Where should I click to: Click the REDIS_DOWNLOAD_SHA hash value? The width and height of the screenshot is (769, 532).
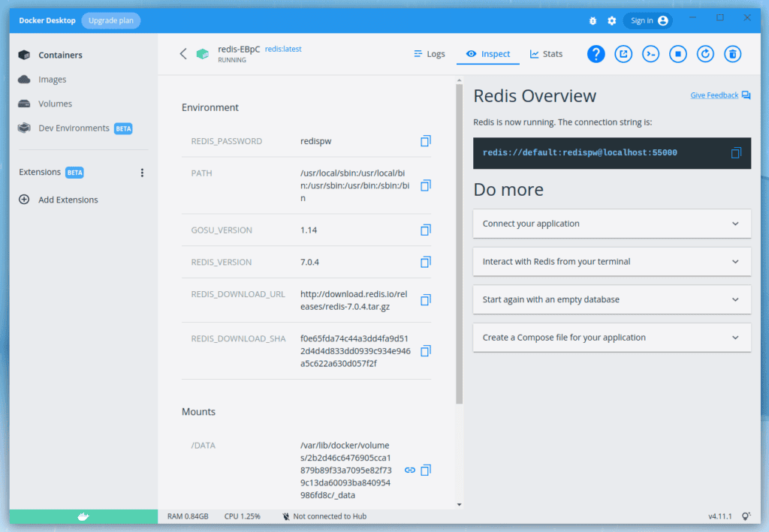(355, 350)
